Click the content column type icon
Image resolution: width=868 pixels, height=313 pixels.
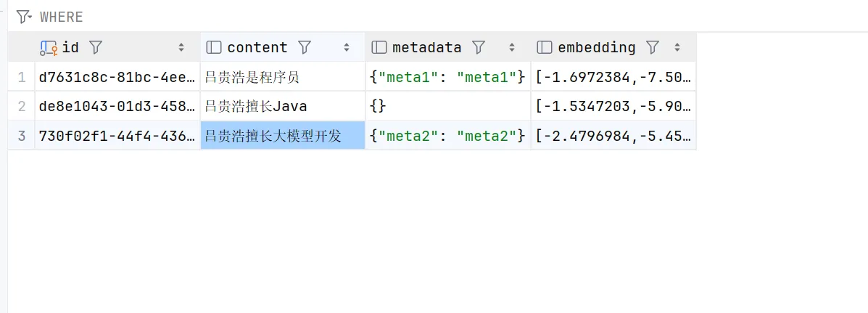click(x=214, y=47)
